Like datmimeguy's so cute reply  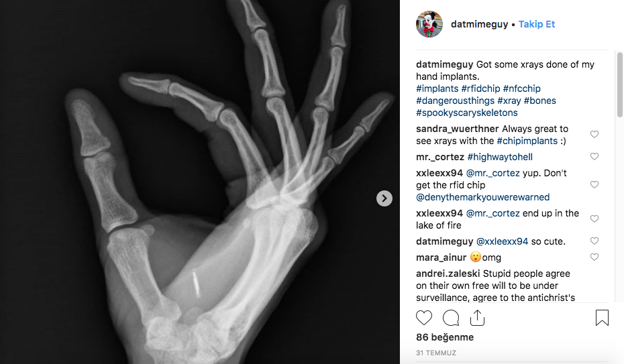click(594, 241)
